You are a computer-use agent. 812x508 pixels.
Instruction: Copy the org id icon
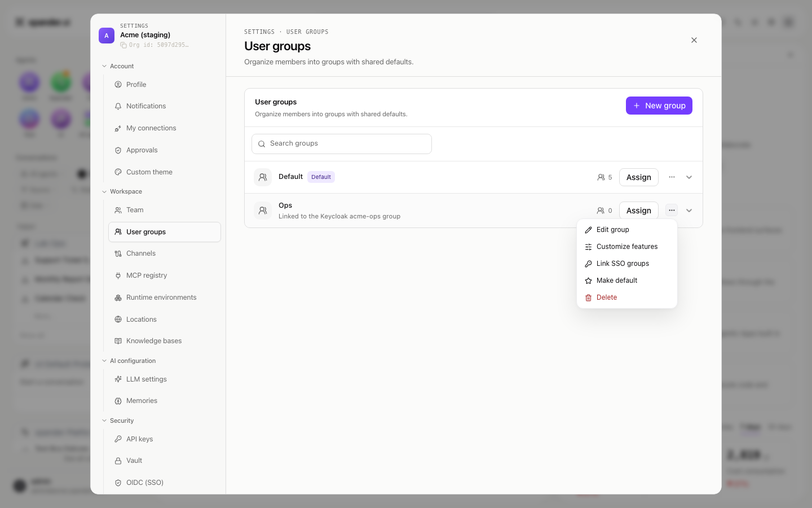[x=123, y=45]
